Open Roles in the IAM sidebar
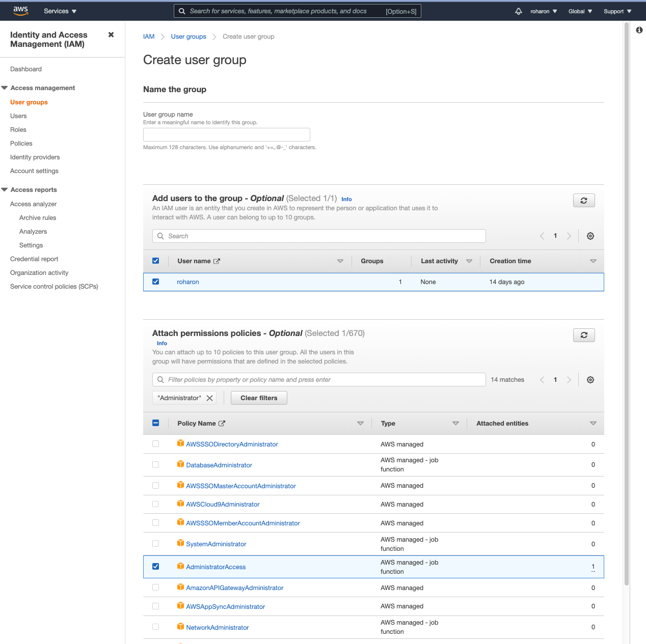Image resolution: width=646 pixels, height=644 pixels. click(x=18, y=130)
